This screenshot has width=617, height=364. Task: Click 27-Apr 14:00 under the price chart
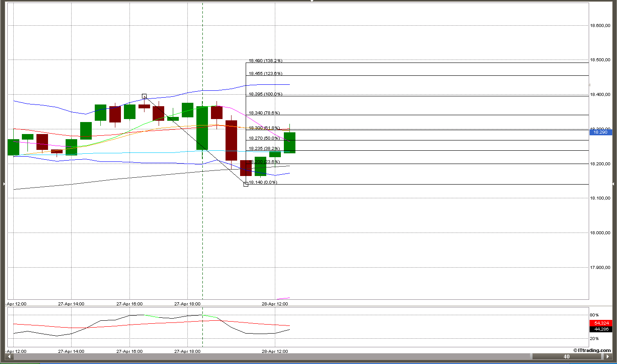coord(71,304)
